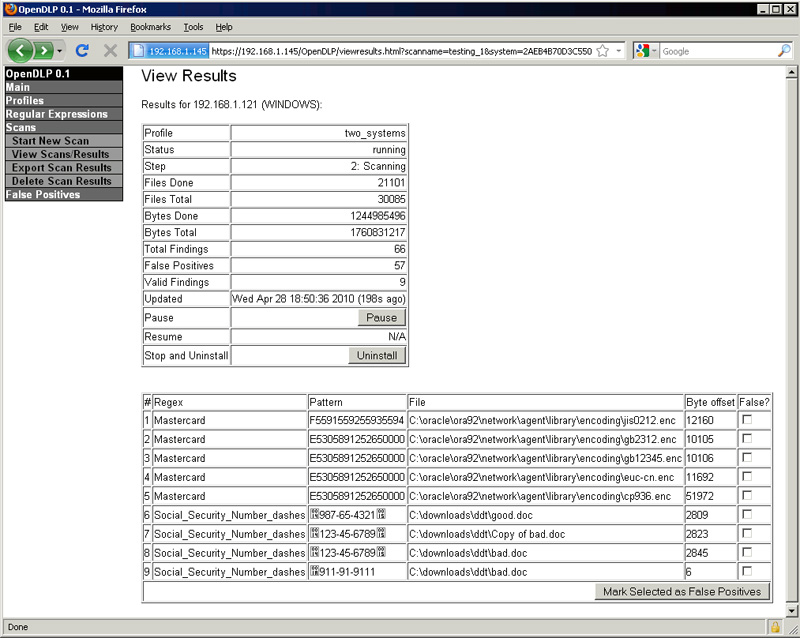Click the file path C:\downloads\ddt\good.doc
The width and height of the screenshot is (800, 638).
tap(470, 515)
